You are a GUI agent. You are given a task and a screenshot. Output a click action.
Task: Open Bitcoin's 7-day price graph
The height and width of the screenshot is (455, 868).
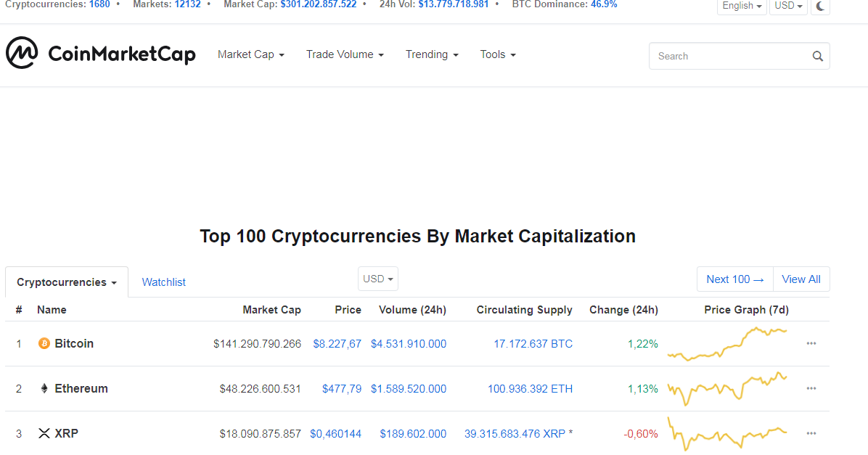pyautogui.click(x=727, y=343)
